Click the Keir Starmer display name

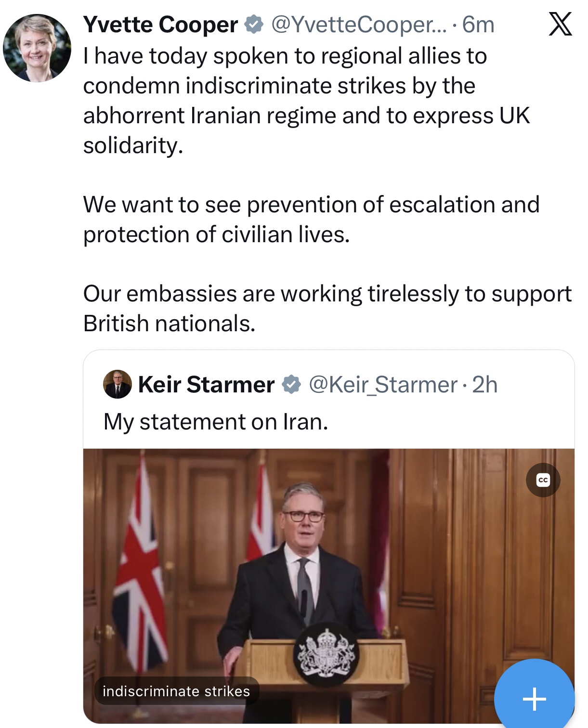click(x=206, y=385)
